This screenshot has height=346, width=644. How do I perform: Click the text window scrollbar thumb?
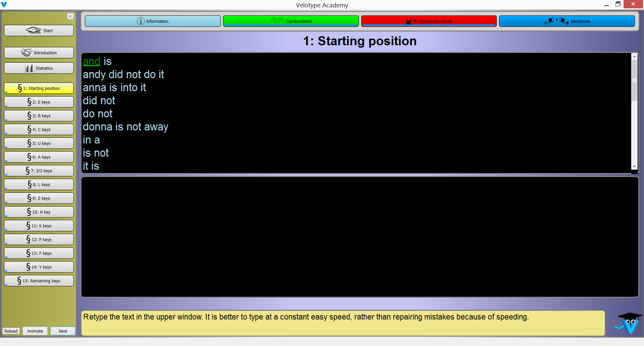(634, 80)
